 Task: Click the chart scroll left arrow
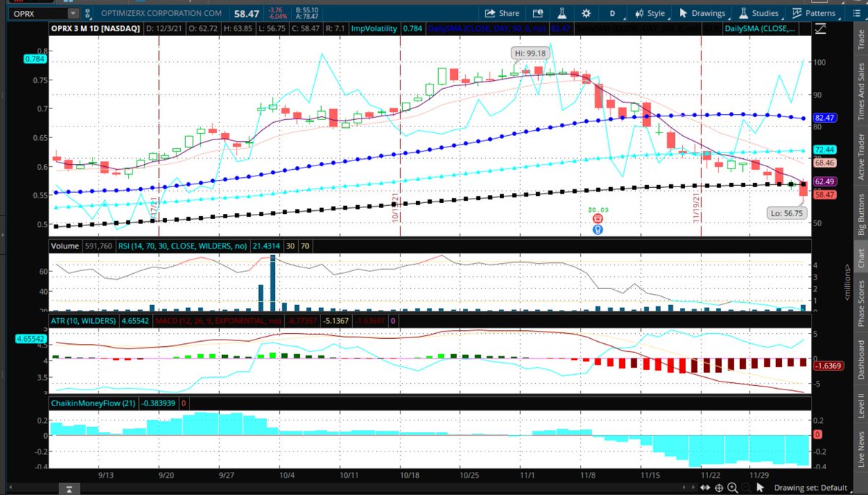(684, 487)
